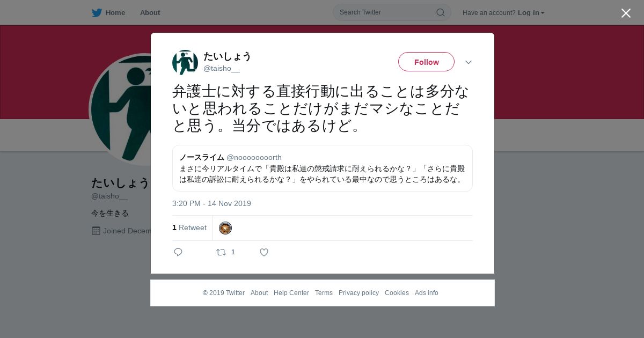
Task: Open the @noooooooorth handle link
Action: tap(254, 157)
